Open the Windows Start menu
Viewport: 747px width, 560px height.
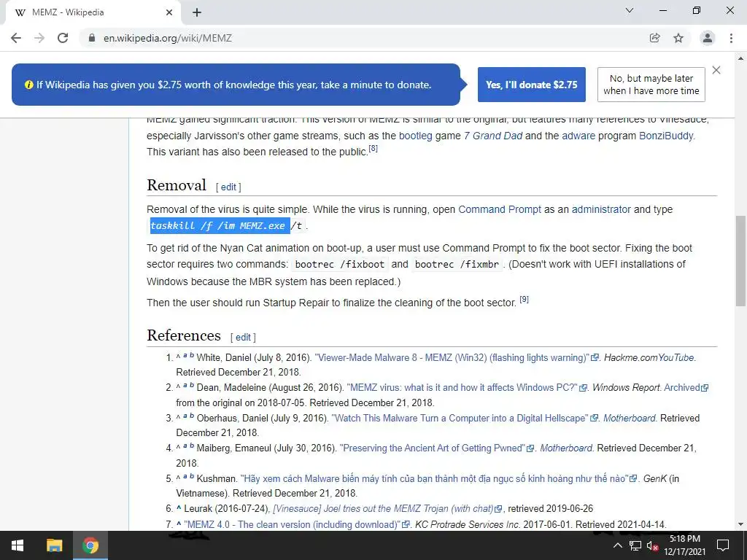[x=18, y=545]
